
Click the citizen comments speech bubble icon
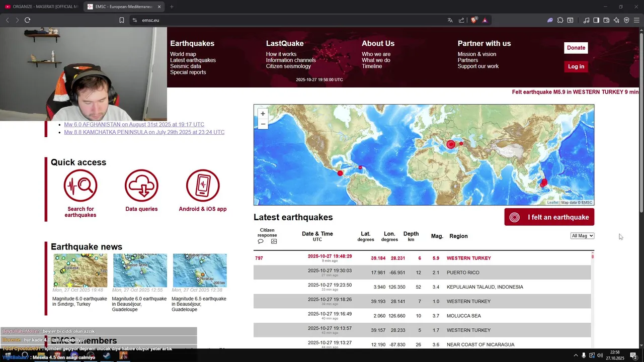(x=261, y=241)
